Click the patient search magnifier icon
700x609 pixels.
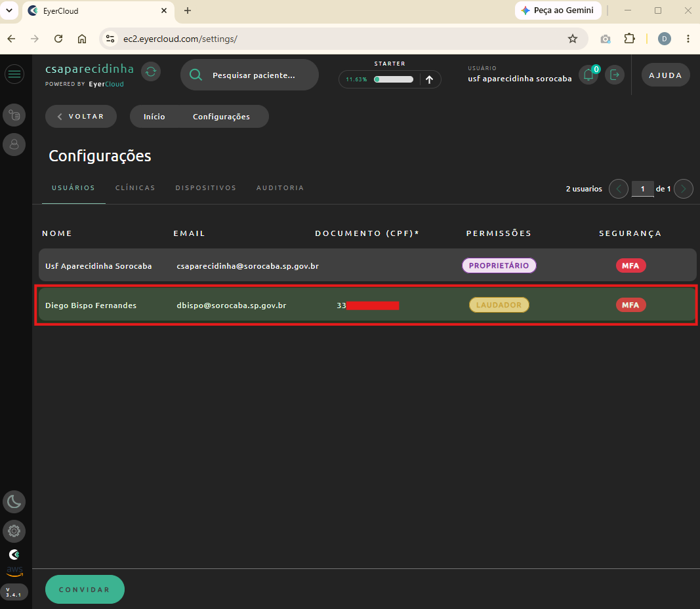pos(196,75)
